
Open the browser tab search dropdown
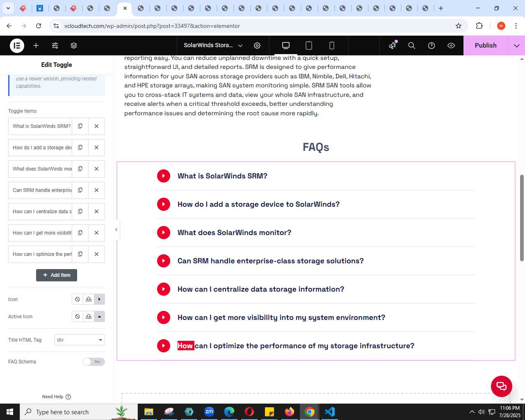pyautogui.click(x=8, y=8)
